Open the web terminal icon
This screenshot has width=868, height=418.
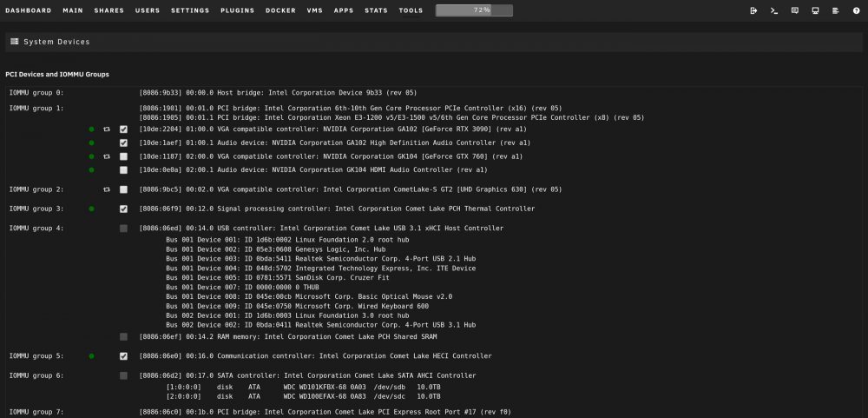point(774,10)
